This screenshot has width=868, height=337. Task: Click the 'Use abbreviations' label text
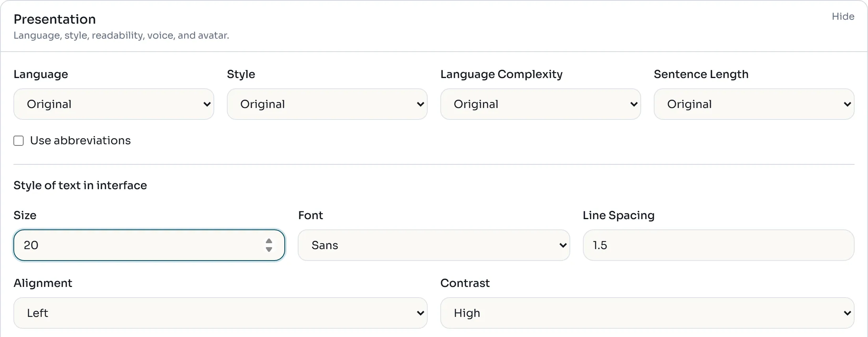point(80,141)
